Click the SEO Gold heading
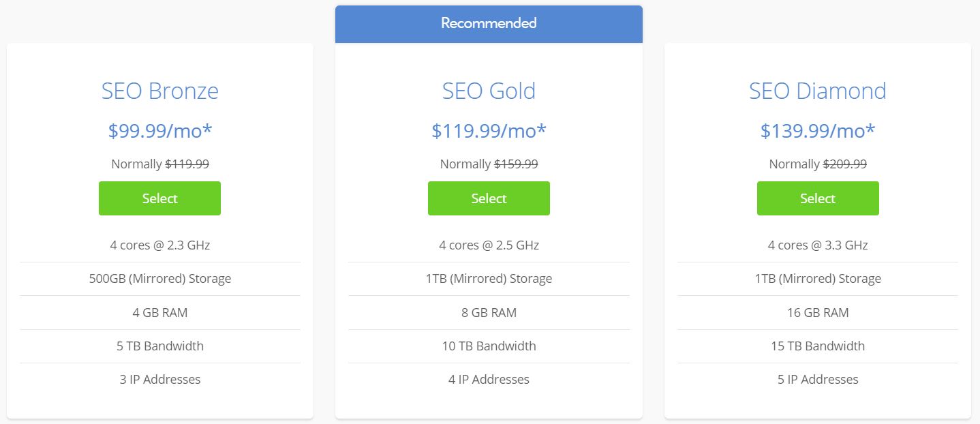The image size is (980, 424). (x=489, y=91)
